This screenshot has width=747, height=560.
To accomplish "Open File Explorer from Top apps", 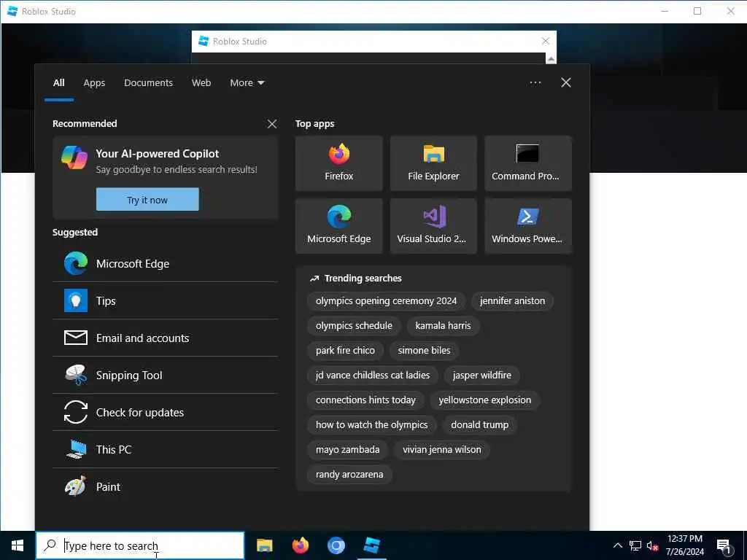I will [x=433, y=163].
